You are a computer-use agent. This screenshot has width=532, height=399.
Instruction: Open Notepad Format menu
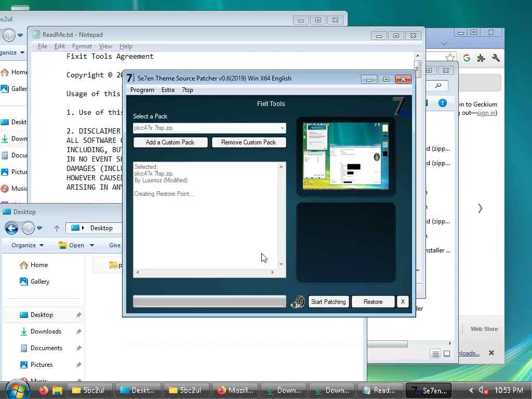pyautogui.click(x=82, y=46)
